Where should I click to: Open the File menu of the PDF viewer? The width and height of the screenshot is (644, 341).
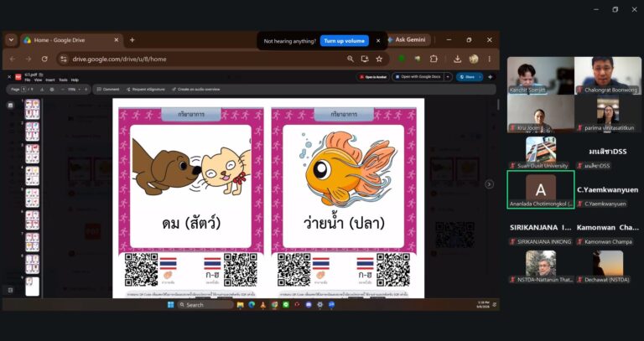pos(28,80)
